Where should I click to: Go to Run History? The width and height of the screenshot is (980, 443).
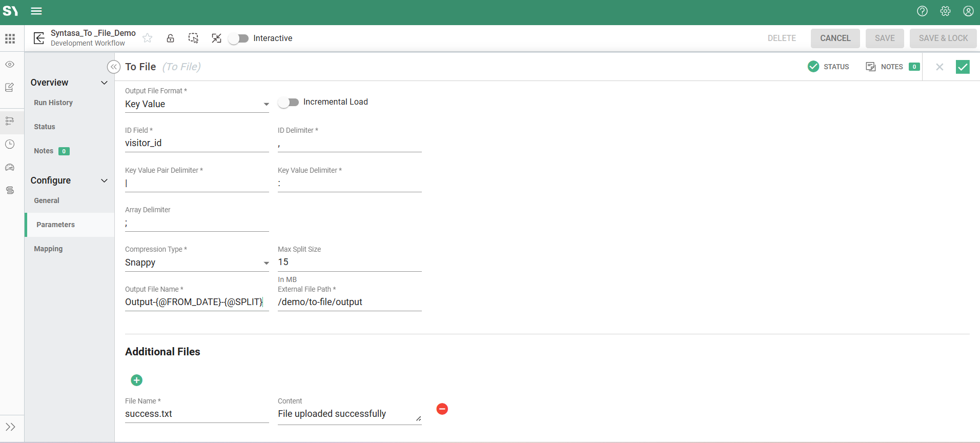(53, 103)
